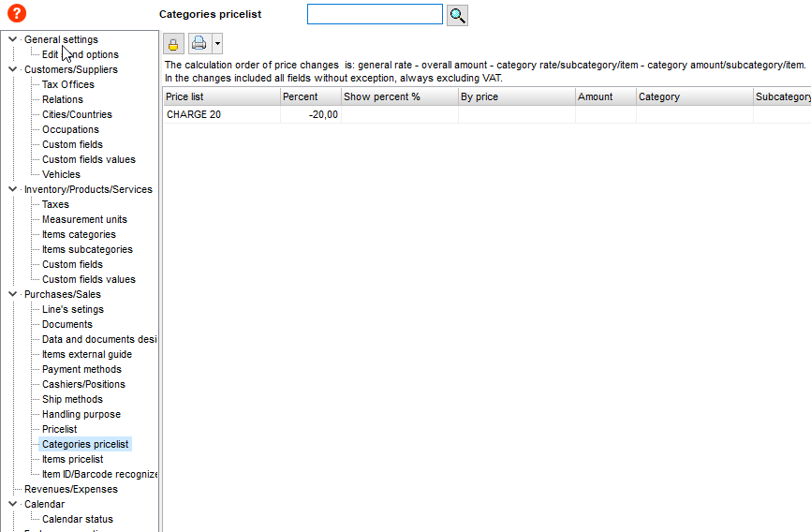Screen dimensions: 811x532
Task: Open Pricelist settings
Action: pos(60,430)
